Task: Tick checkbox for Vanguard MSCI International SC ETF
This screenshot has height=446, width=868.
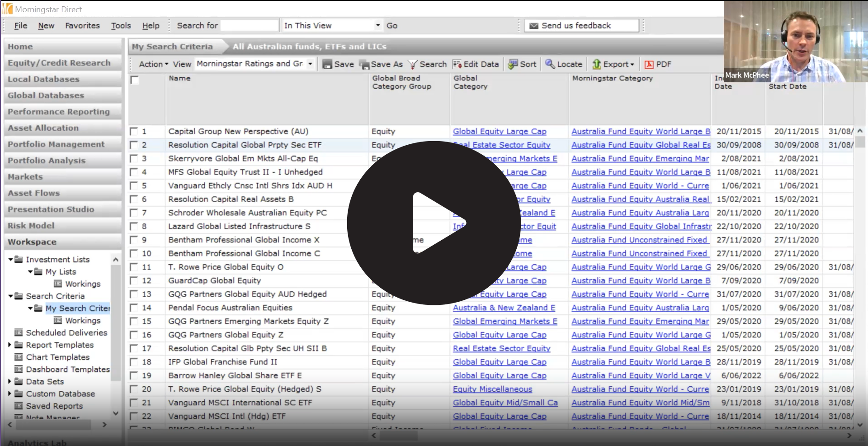Action: click(134, 403)
